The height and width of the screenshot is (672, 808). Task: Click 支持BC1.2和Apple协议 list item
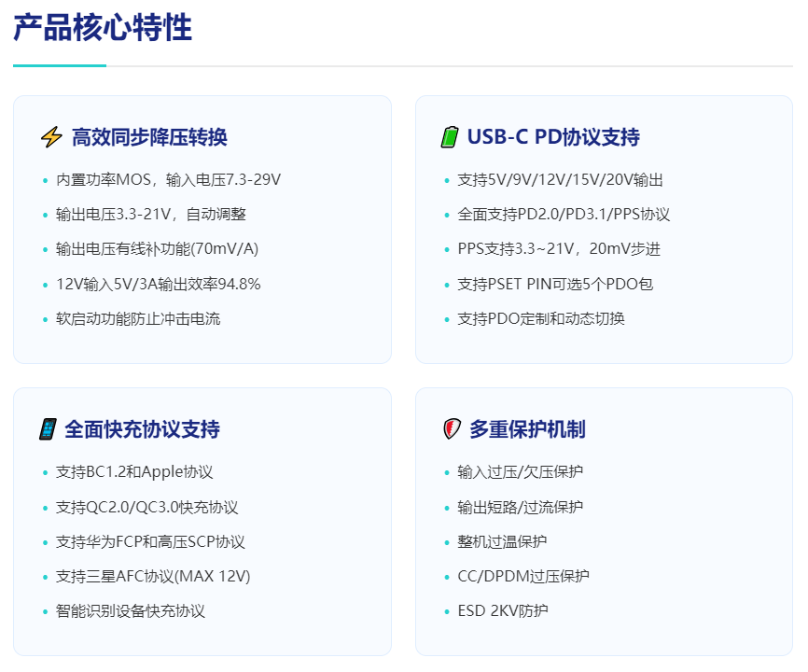click(x=134, y=471)
